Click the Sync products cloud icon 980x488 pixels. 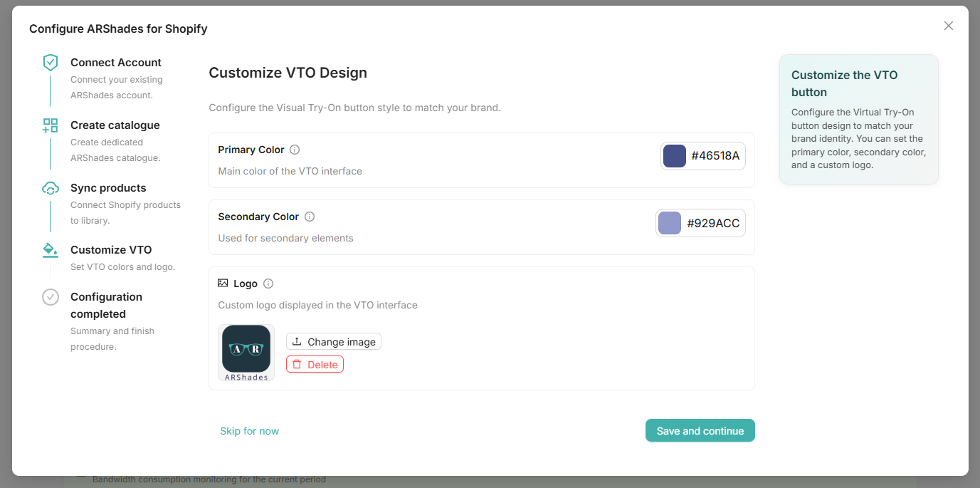coord(50,187)
